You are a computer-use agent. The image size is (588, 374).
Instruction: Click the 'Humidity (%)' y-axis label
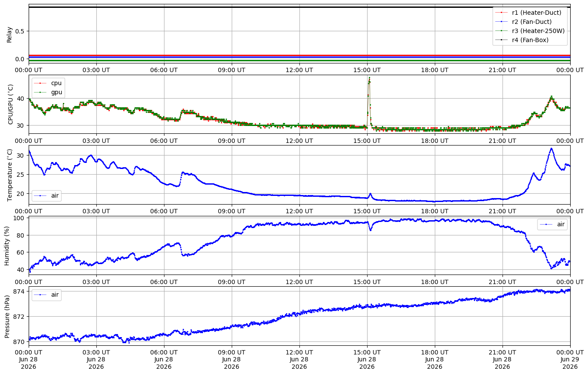[x=7, y=245]
